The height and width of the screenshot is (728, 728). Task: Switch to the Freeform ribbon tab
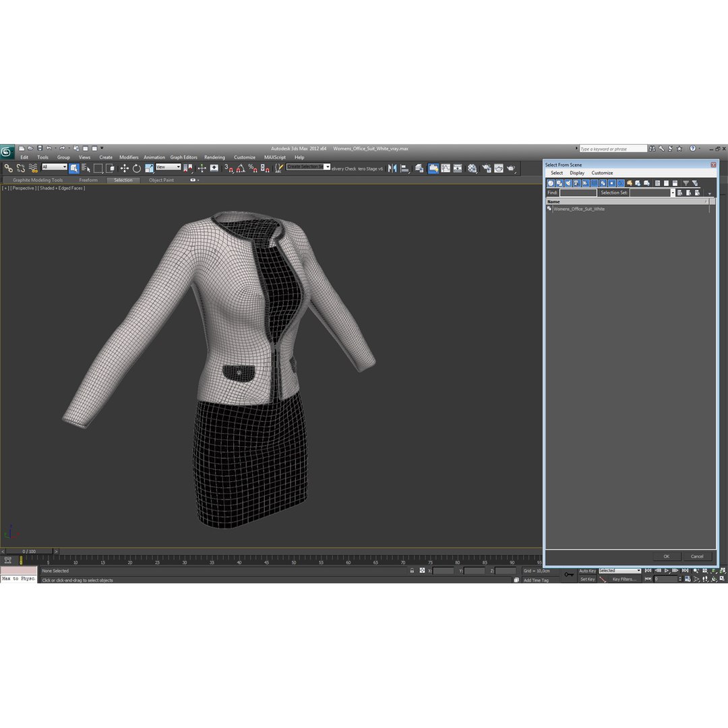coord(88,180)
